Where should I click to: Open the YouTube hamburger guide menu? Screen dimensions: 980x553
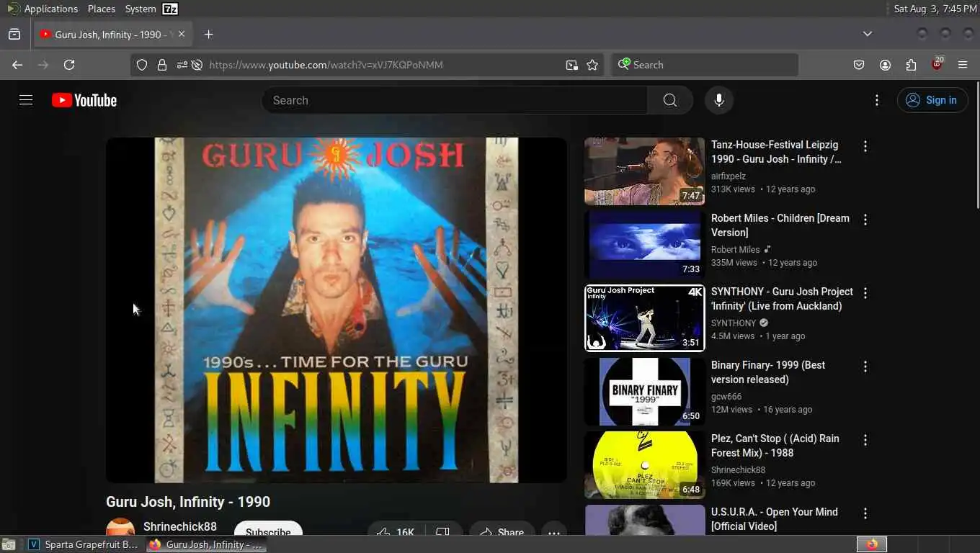26,100
